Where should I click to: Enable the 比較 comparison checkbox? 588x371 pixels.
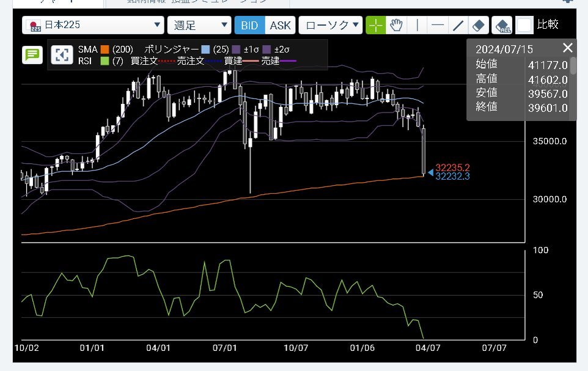click(524, 25)
